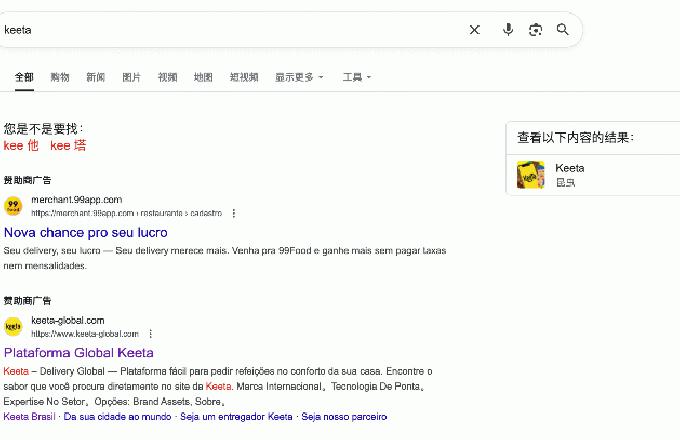Screen dimensions: 680x440
Task: Follow the 'kee 他' suggestion link
Action: 21,146
